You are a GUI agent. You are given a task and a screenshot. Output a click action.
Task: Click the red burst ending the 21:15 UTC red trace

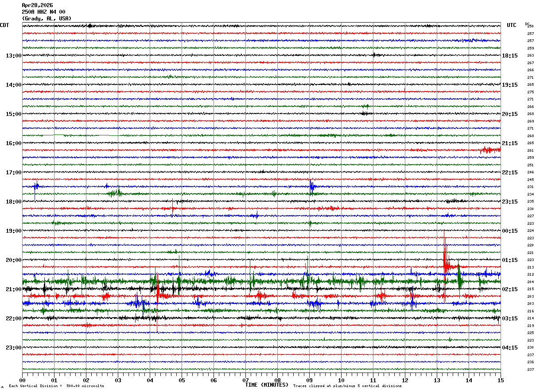click(489, 150)
